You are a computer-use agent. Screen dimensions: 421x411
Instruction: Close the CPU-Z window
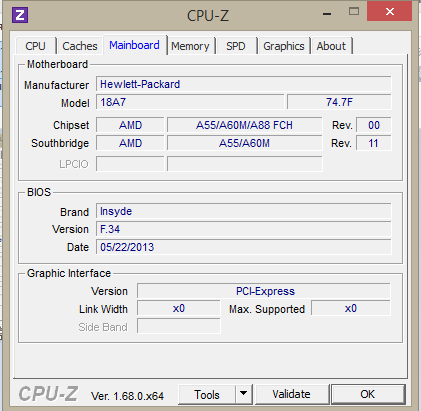[x=390, y=12]
